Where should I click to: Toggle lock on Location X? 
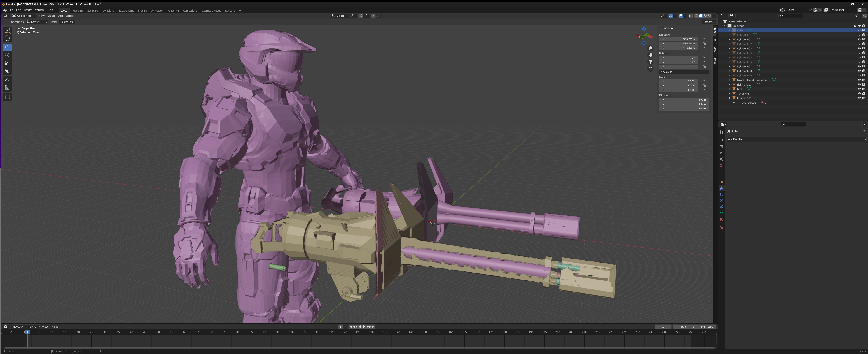click(x=705, y=39)
